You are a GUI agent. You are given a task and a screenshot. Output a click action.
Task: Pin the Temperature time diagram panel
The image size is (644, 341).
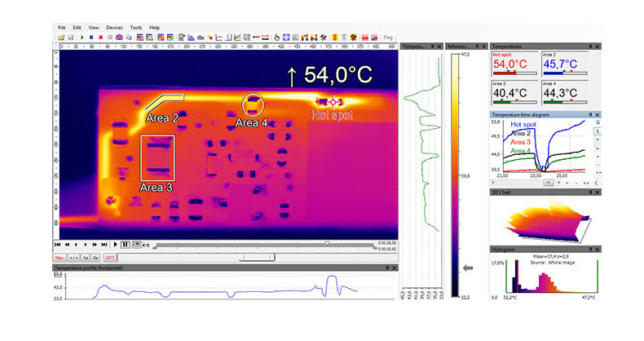click(590, 115)
